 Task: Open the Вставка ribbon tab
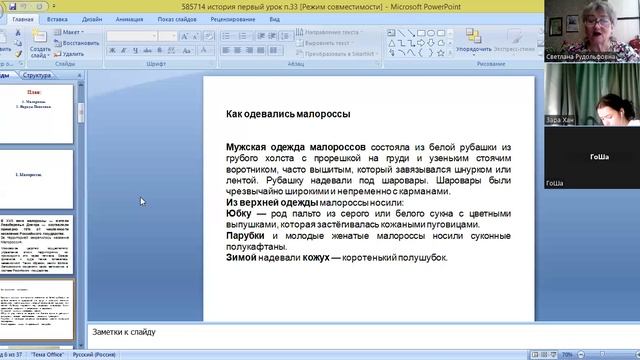57,19
